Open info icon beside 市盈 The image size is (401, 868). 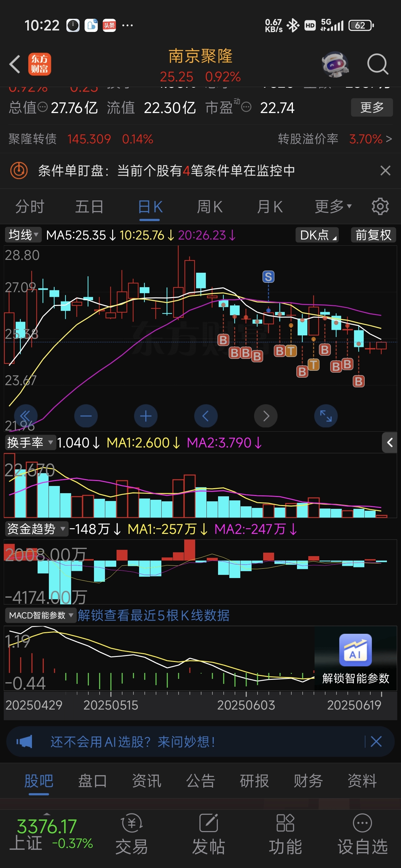(x=246, y=107)
